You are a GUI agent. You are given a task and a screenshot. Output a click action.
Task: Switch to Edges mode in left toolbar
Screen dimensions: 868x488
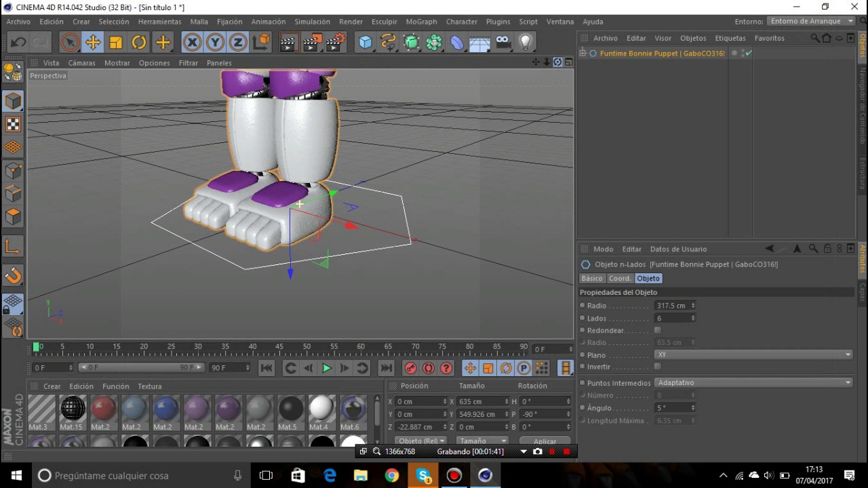pyautogui.click(x=13, y=193)
